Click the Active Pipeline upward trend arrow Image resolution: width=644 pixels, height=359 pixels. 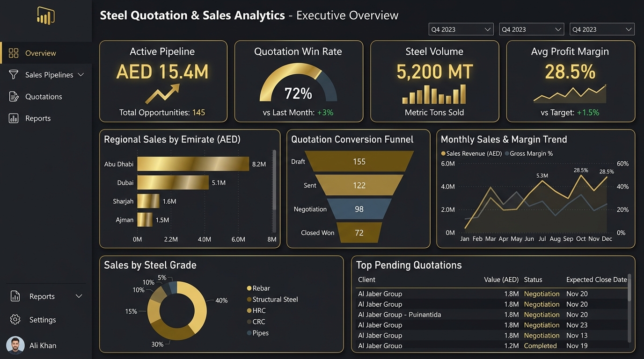162,93
